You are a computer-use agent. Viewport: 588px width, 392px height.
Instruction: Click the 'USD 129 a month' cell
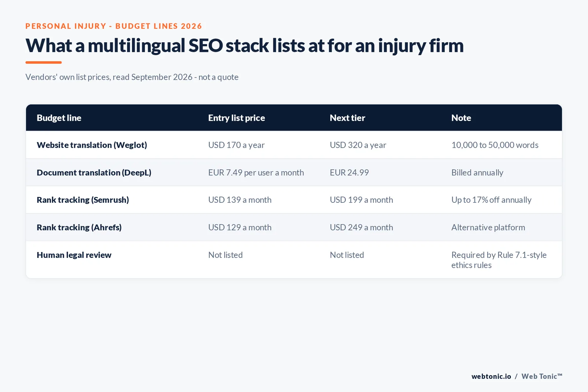[x=240, y=227]
